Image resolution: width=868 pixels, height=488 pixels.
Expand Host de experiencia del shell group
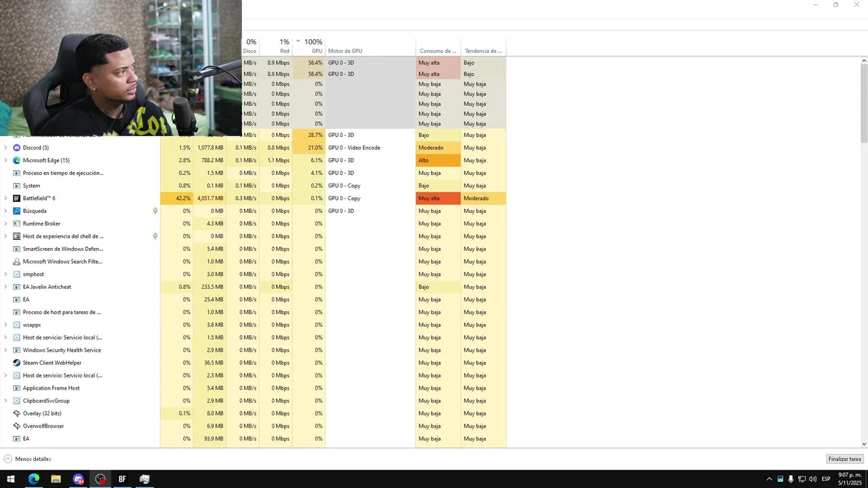coord(6,237)
